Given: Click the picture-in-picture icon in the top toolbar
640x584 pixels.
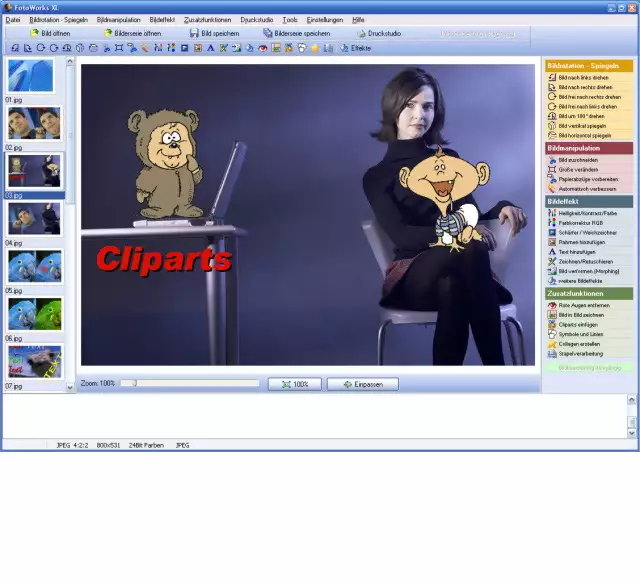Looking at the screenshot, I should click(276, 48).
